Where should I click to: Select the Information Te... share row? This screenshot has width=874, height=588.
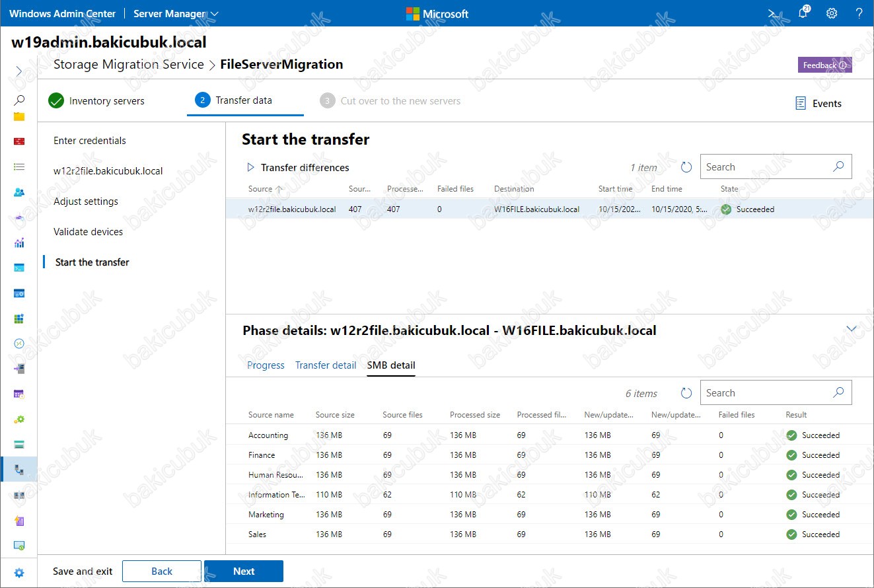click(x=550, y=494)
